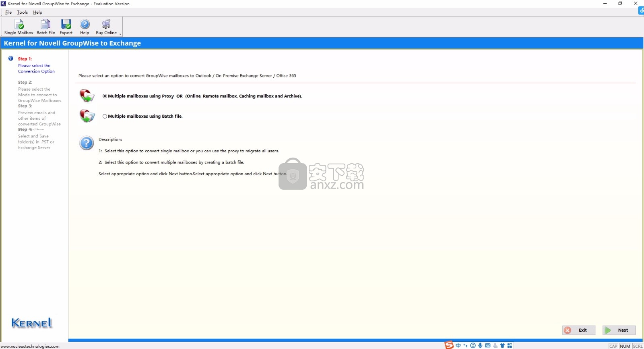Viewport: 644px width, 349px height.
Task: Click the proxy mailbox conversion icon
Action: coord(87,96)
